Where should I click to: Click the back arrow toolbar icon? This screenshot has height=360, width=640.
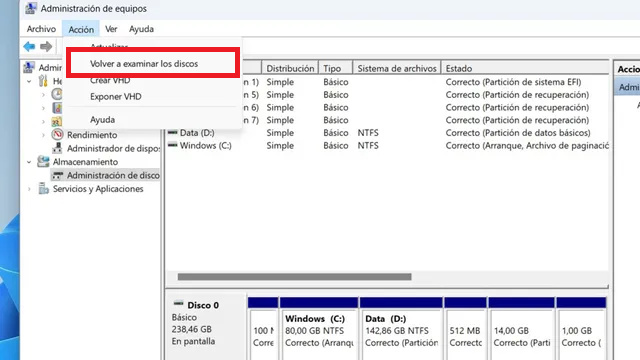29,47
